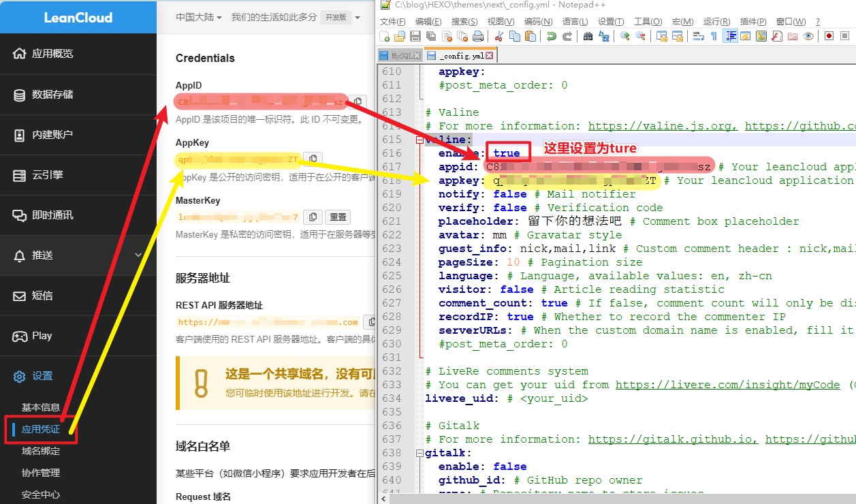Click green Undo arrow in Notepad++

click(551, 35)
